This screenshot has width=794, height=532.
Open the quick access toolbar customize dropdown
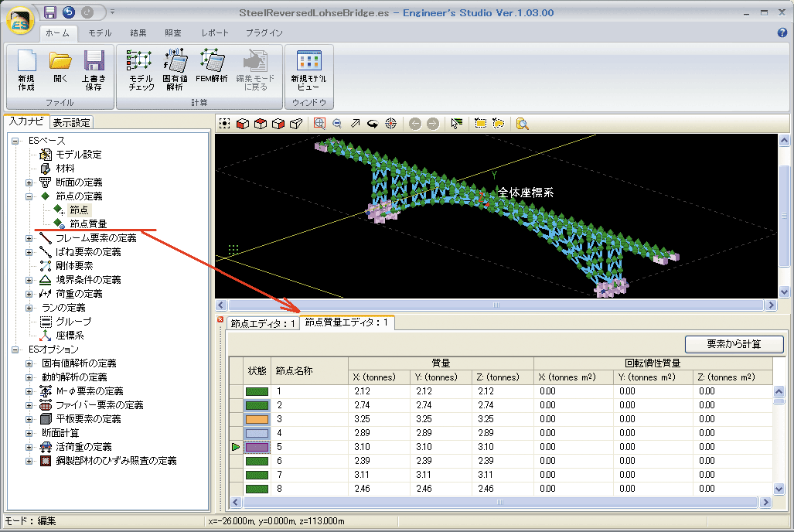pos(112,12)
